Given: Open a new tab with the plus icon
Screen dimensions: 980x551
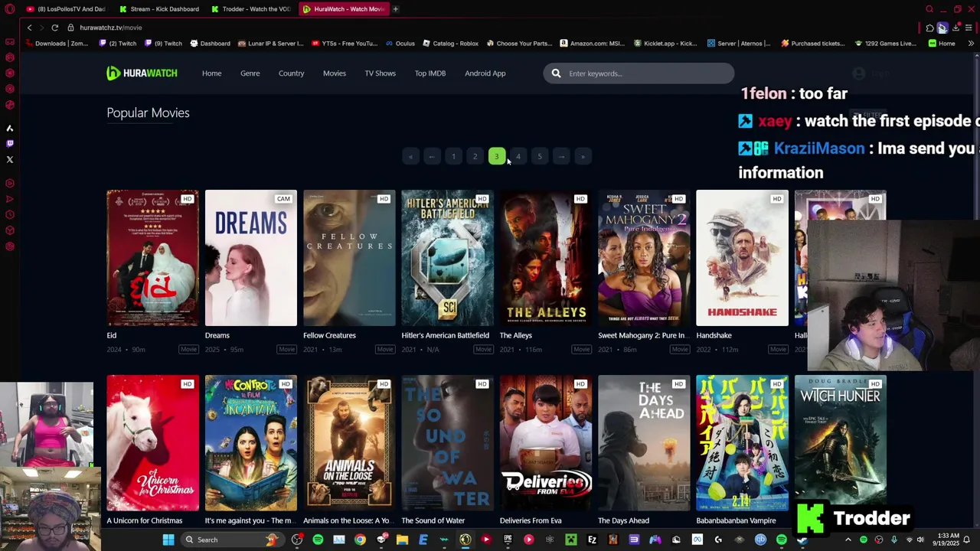Looking at the screenshot, I should [x=396, y=9].
